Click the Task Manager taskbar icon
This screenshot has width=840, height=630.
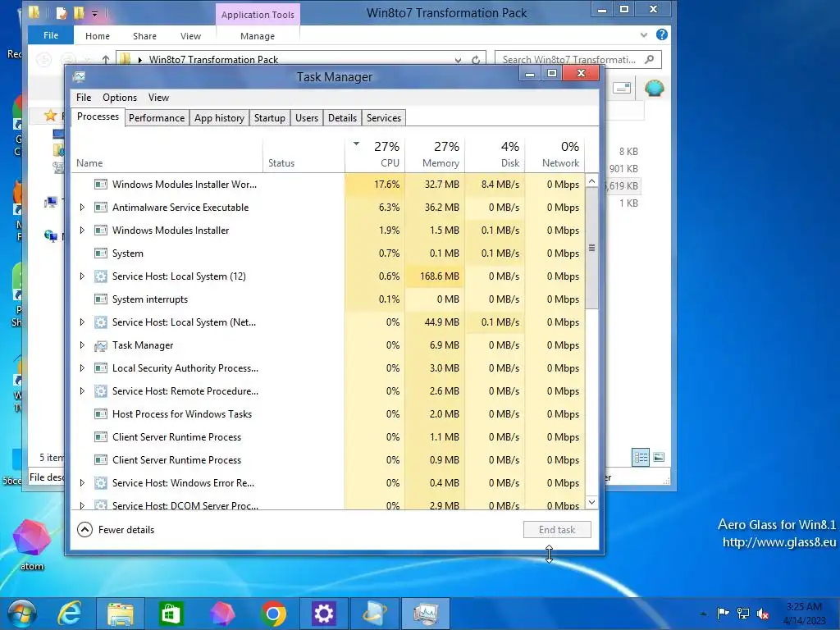tap(426, 614)
